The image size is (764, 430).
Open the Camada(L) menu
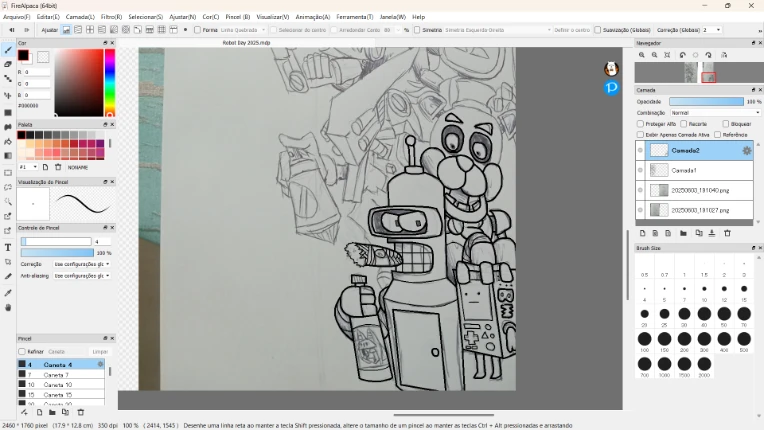[80, 17]
